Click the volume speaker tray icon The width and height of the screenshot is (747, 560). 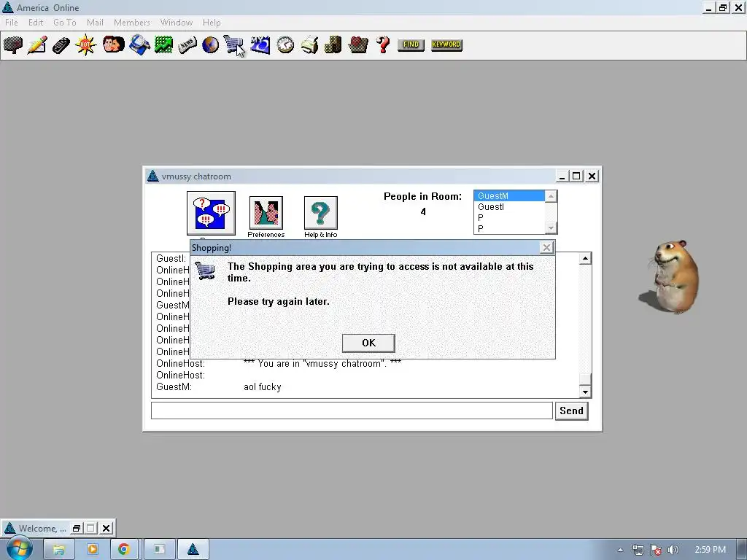tap(673, 550)
